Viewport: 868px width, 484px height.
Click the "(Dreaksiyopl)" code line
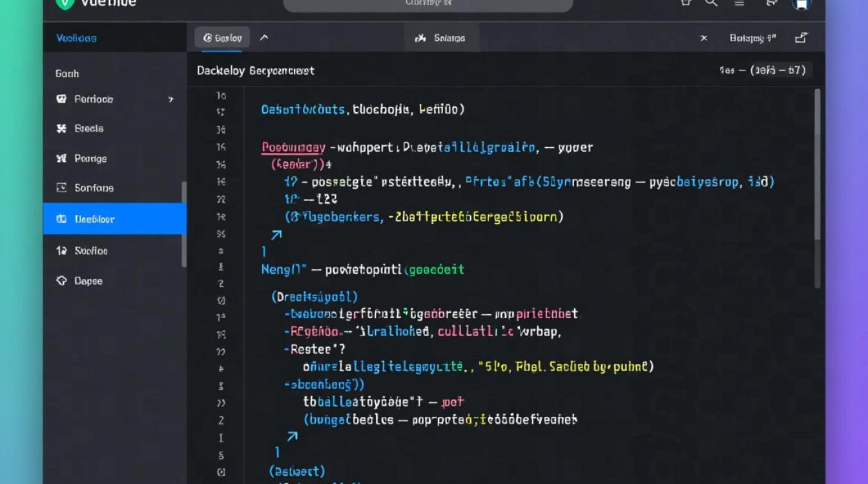tap(315, 297)
